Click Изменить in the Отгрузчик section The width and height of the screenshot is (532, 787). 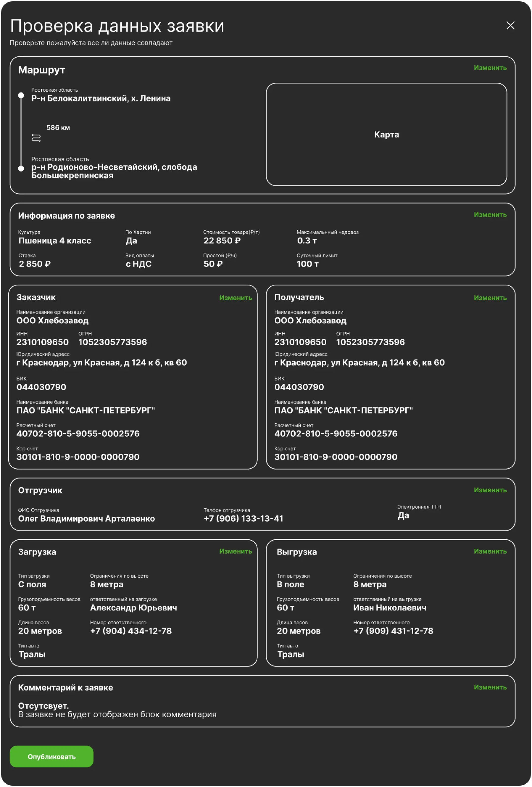[490, 490]
